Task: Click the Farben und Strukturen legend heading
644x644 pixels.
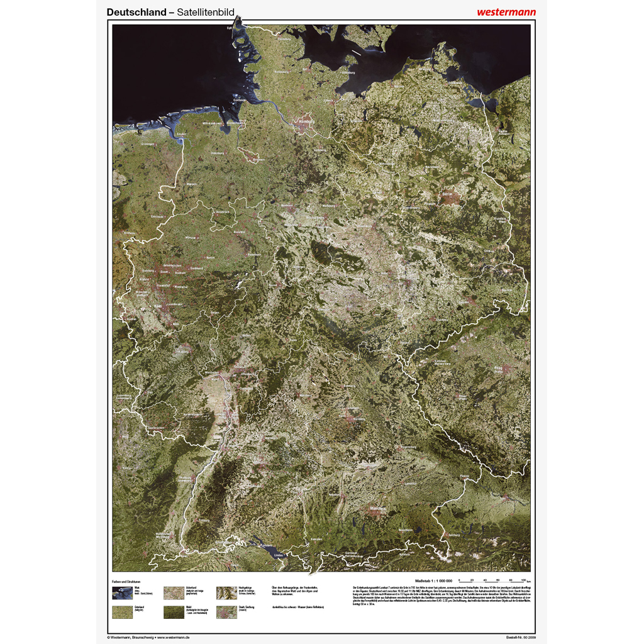Action: click(128, 581)
